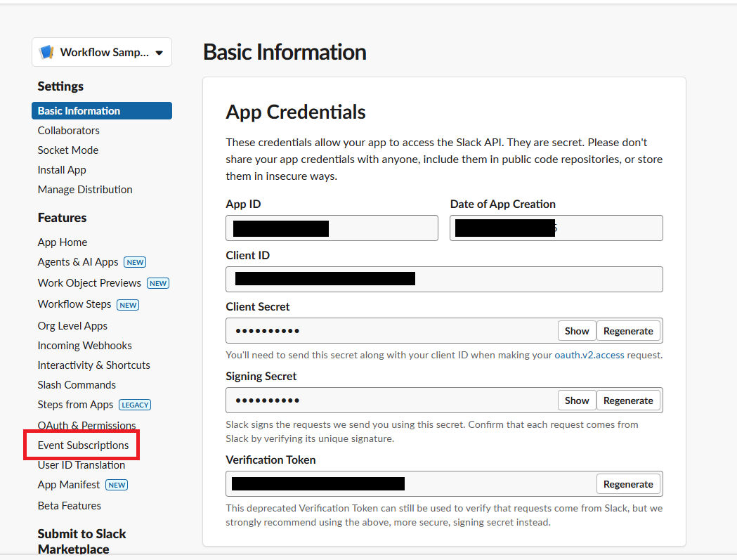
Task: Follow the oauth.v2.access link
Action: (589, 355)
